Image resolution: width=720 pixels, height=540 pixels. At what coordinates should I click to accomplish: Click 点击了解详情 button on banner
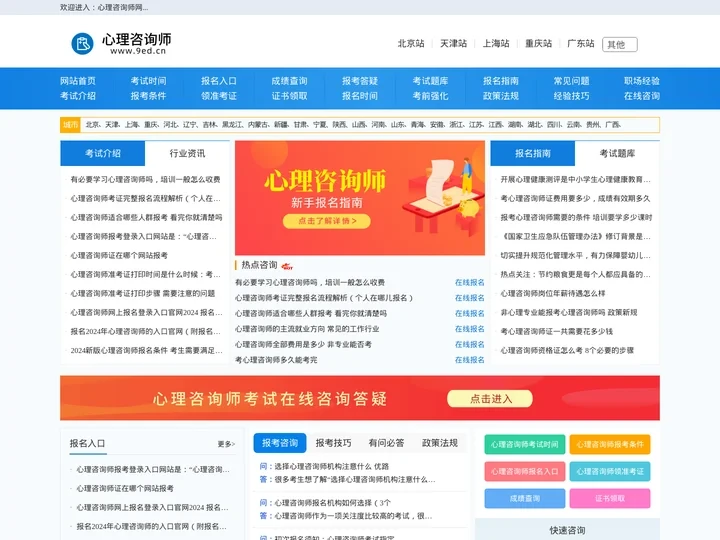(x=326, y=221)
